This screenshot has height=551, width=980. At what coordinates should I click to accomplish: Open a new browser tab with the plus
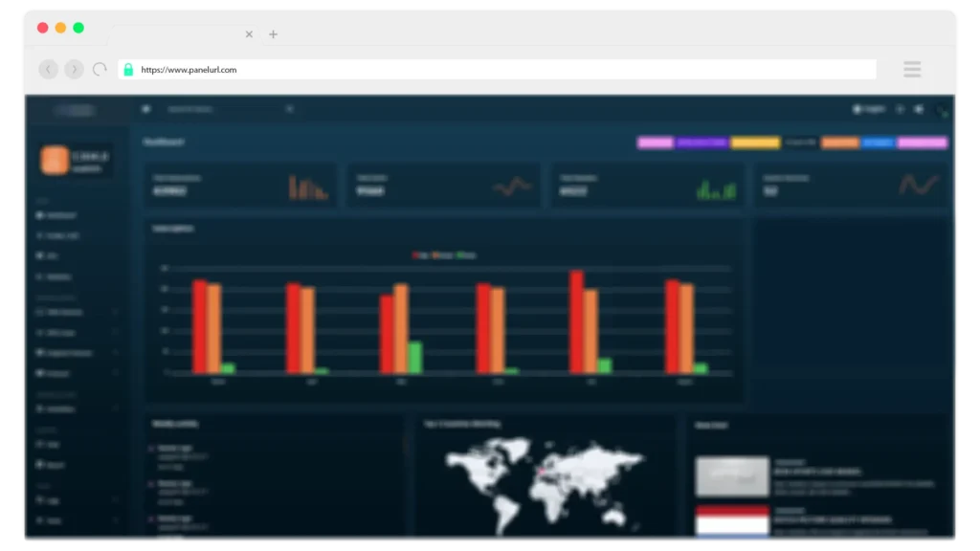273,34
